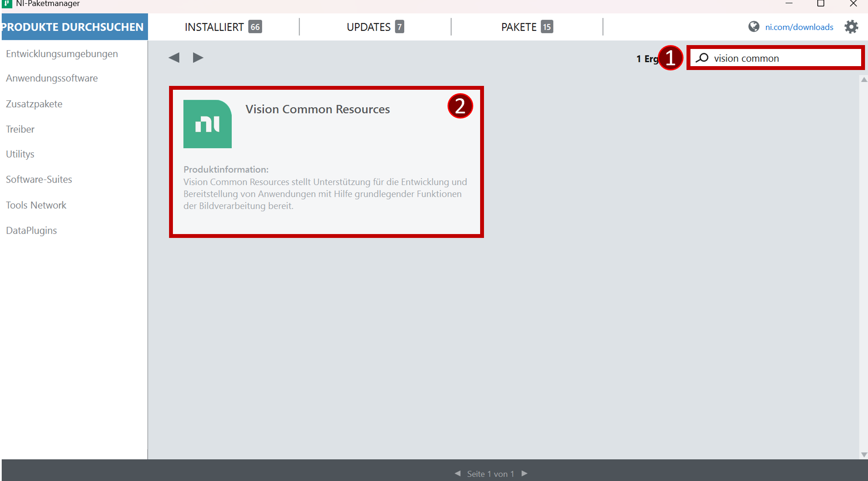Open the Vision Common Resources product tile
The image size is (868, 481).
326,162
